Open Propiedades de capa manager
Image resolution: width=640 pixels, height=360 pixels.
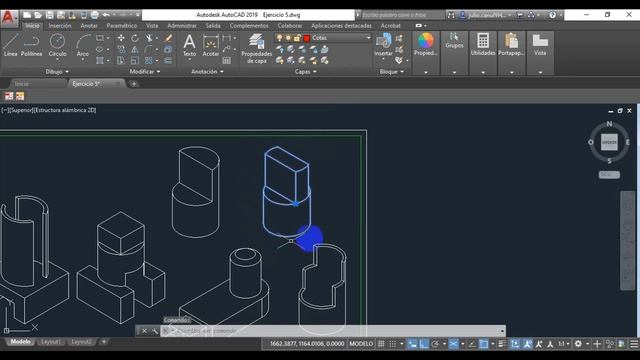(256, 49)
